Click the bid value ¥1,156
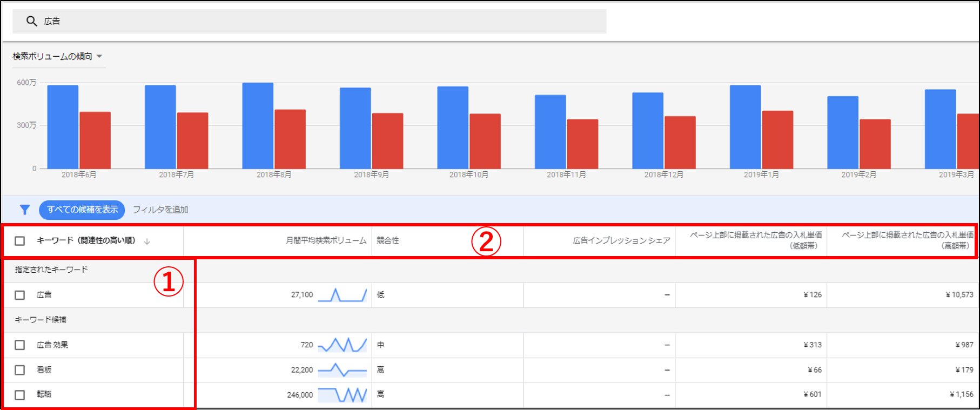Image resolution: width=980 pixels, height=410 pixels. [x=962, y=394]
